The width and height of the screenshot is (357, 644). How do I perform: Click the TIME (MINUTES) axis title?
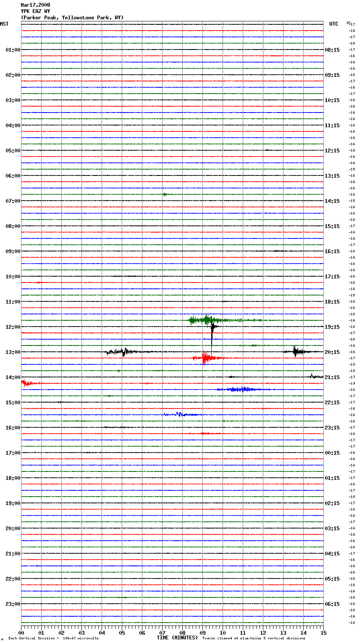point(177,638)
